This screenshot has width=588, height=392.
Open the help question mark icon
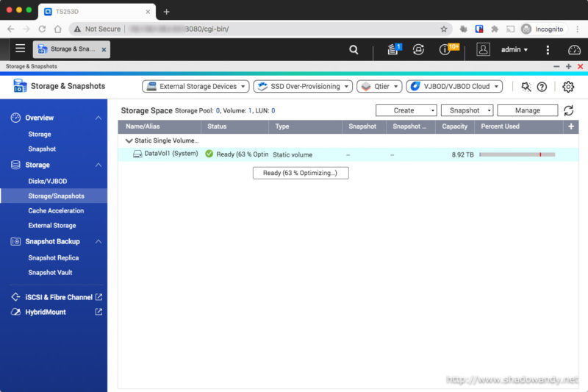tap(542, 87)
